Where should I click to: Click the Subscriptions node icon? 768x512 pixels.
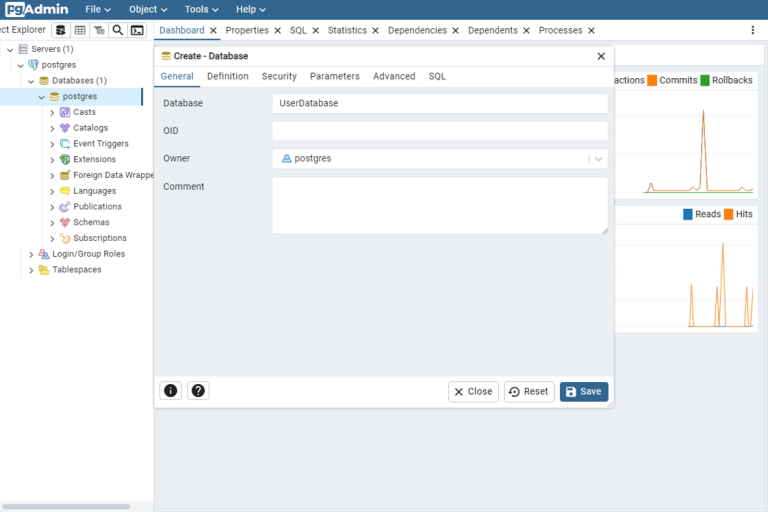tap(65, 238)
